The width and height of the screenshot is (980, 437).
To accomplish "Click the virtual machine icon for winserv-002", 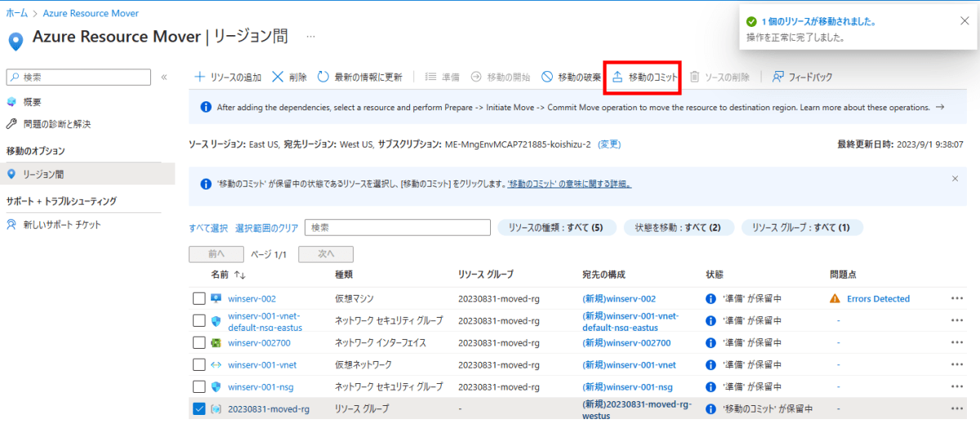I will 216,299.
